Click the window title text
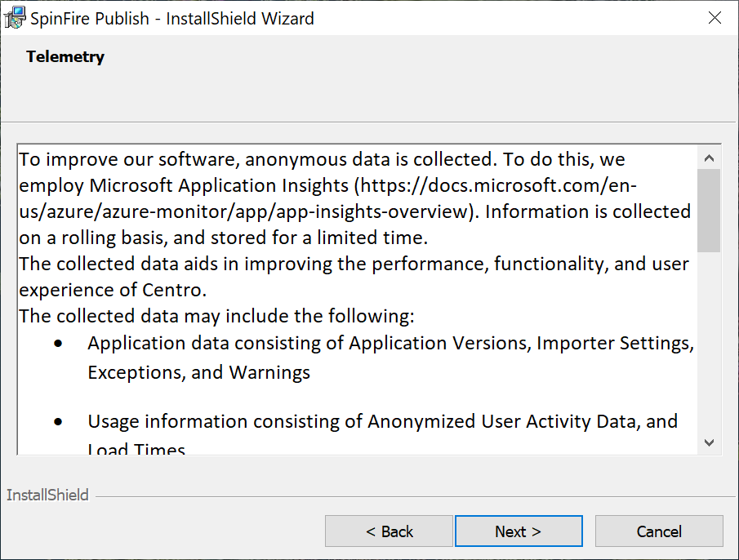Viewport: 739px width, 560px height. pyautogui.click(x=172, y=18)
